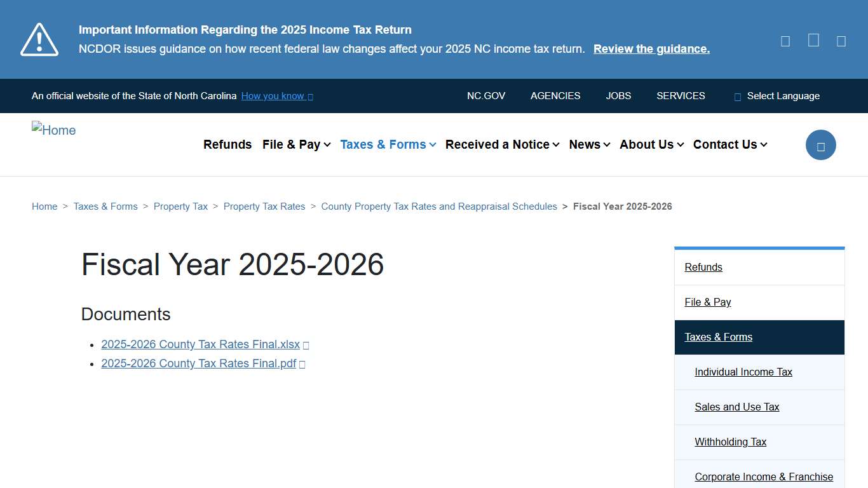Select Refunds in the main navigation

227,144
